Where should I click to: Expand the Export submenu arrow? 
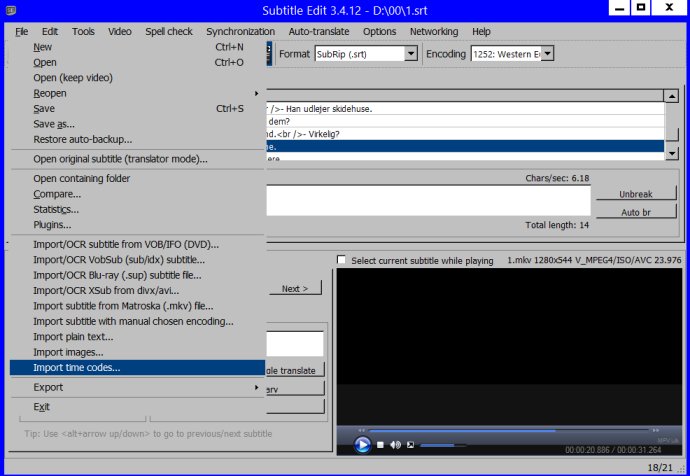tap(256, 387)
